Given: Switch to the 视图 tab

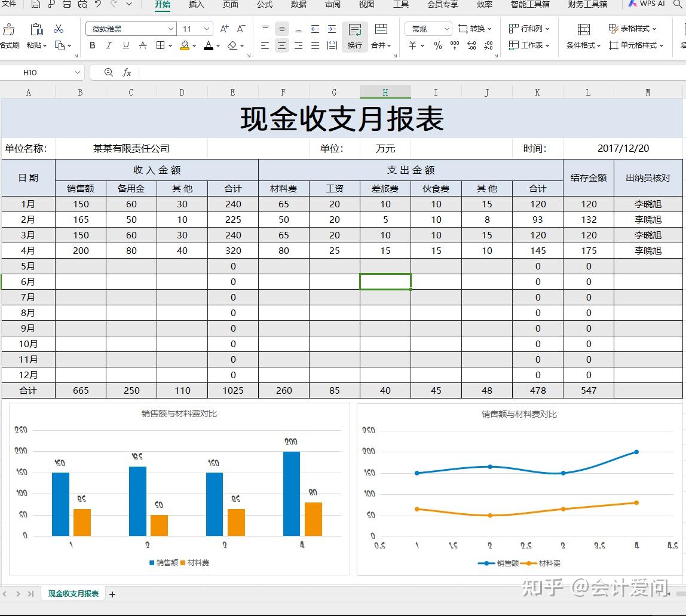Looking at the screenshot, I should (367, 4).
